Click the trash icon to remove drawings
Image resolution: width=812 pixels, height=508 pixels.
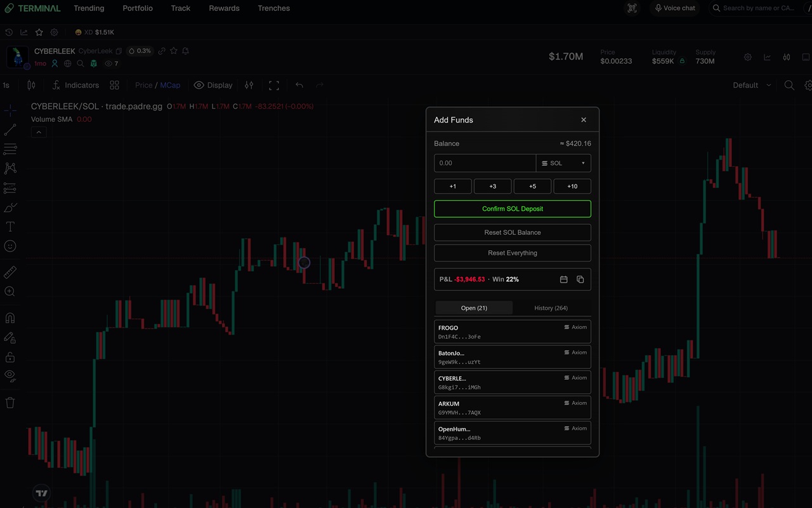click(10, 403)
